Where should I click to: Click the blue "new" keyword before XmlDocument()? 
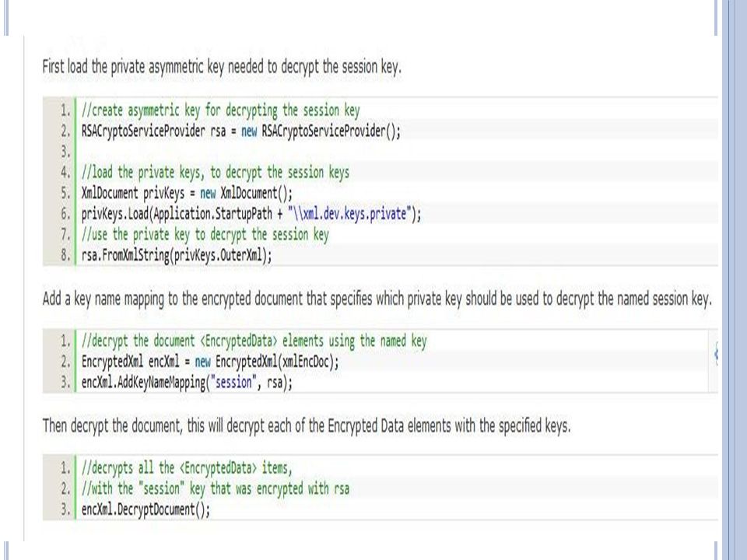tap(208, 193)
